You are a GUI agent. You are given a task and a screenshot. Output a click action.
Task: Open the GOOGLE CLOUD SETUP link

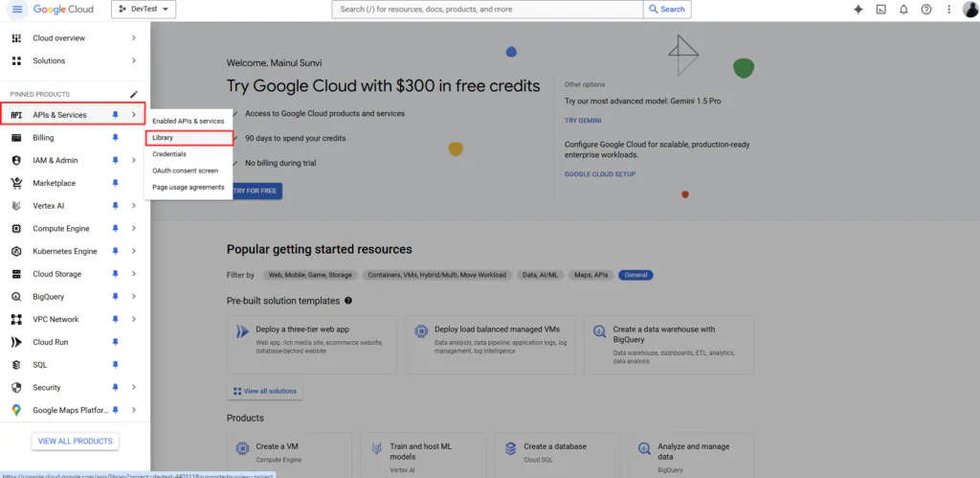pyautogui.click(x=600, y=174)
